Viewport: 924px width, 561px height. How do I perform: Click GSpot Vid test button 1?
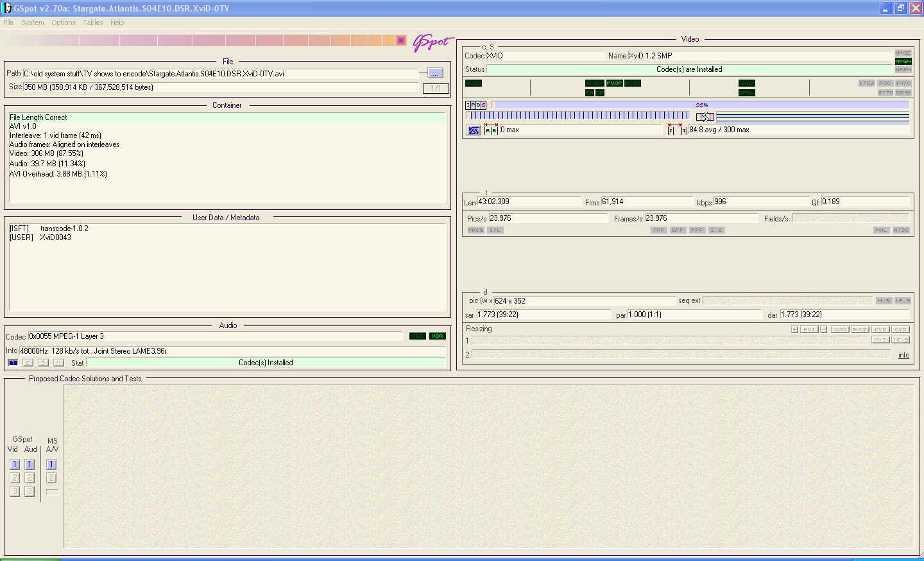pyautogui.click(x=15, y=464)
